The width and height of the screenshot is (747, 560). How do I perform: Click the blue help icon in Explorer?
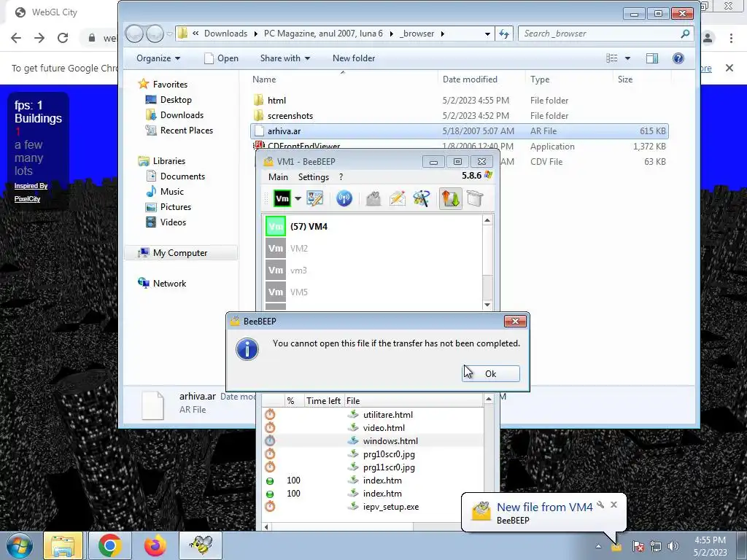coord(678,58)
